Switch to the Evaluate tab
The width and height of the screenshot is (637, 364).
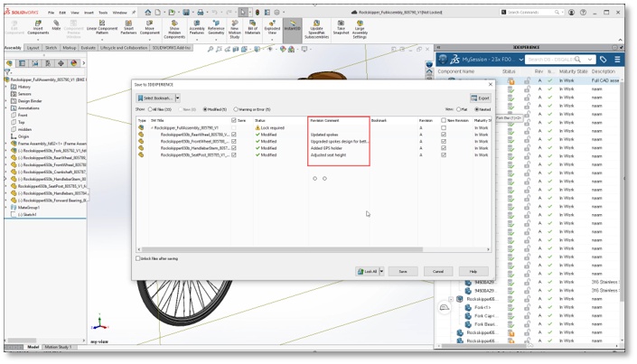tap(88, 48)
